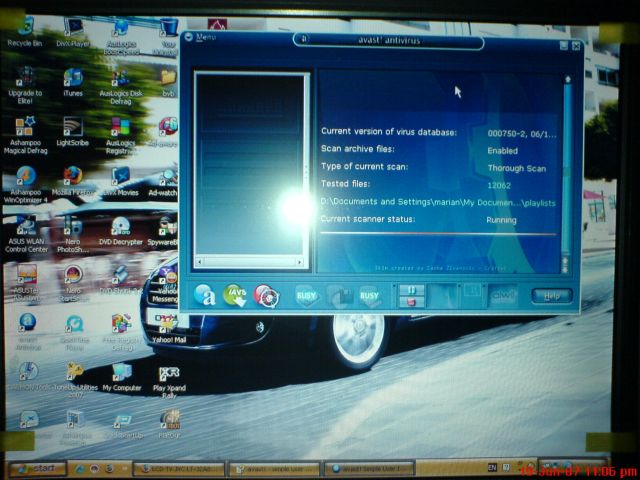Click 'Current version of virus database' label
The width and height of the screenshot is (640, 480).
[x=389, y=131]
